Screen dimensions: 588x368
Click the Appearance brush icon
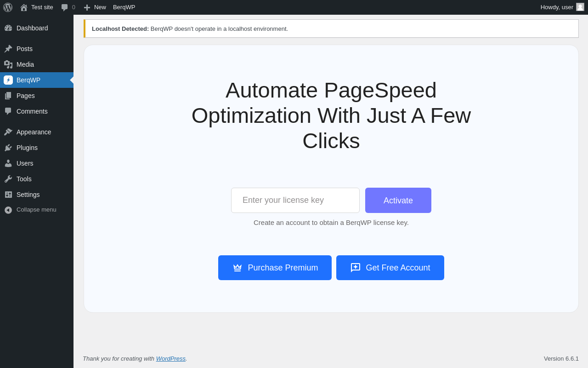pos(8,132)
